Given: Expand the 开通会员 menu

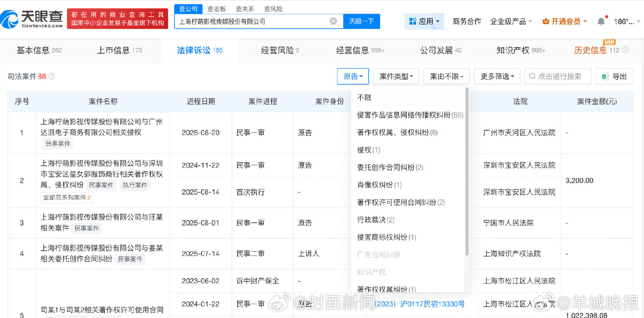Looking at the screenshot, I should [564, 22].
